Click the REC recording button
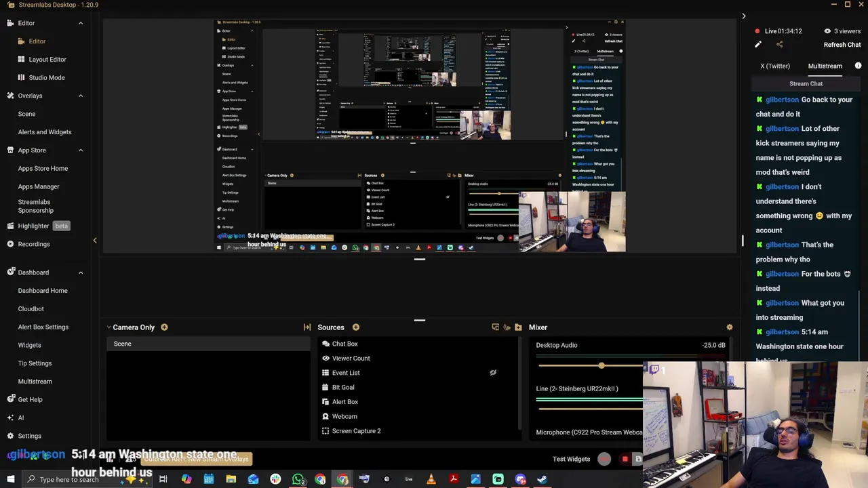Screen dimensions: 868x488 (x=604, y=459)
